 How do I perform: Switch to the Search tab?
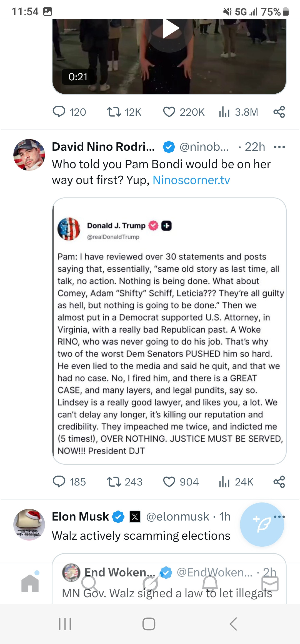[89, 583]
